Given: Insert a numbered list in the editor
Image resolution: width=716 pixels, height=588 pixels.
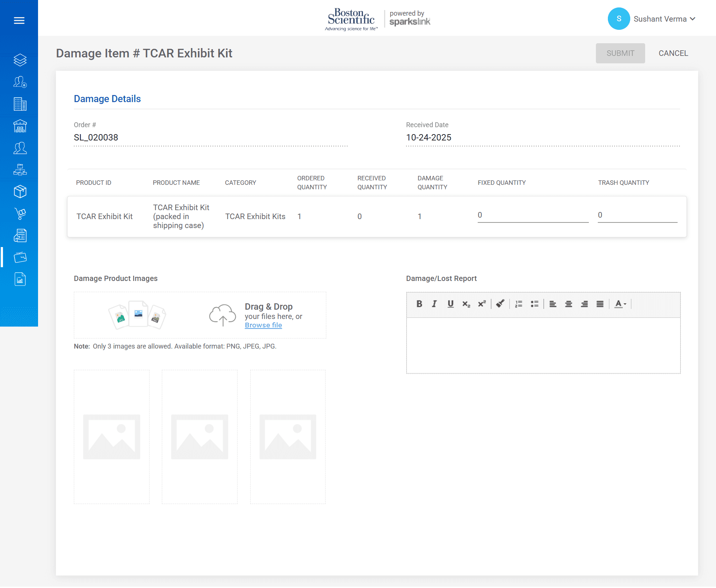Looking at the screenshot, I should coord(518,304).
